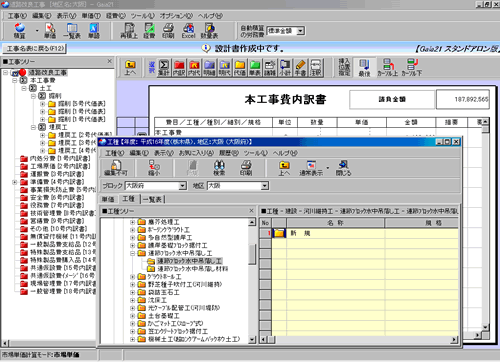Click 印刷 printer icon in main Gaia21 toolbar

[x=168, y=31]
